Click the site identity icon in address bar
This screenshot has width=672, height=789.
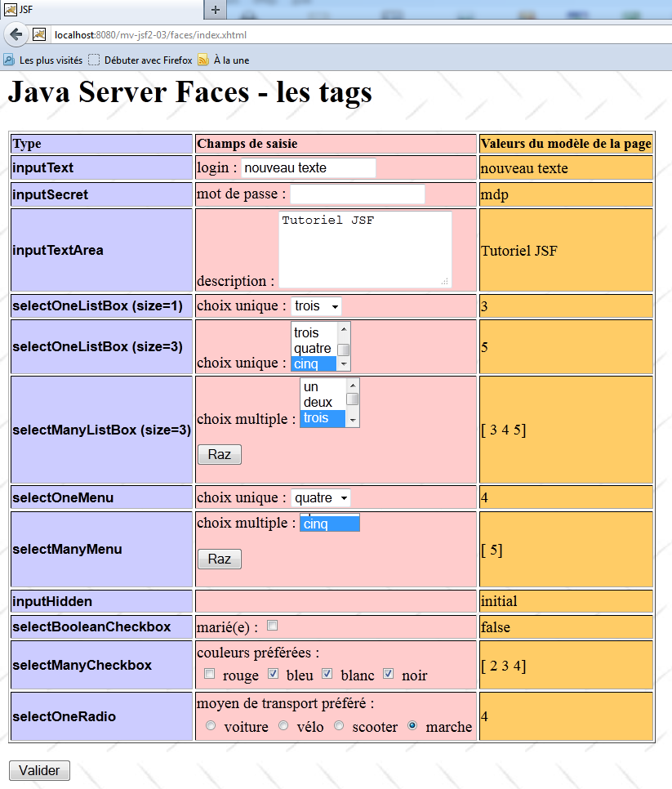pyautogui.click(x=38, y=34)
